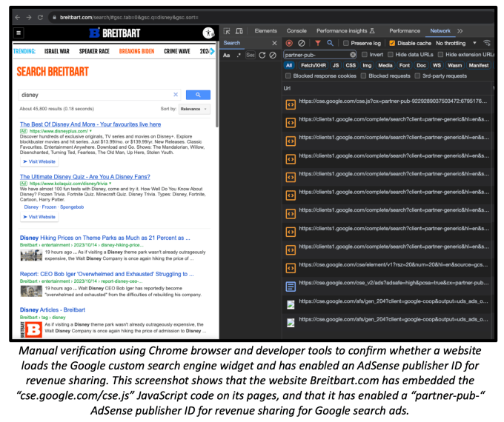The image size is (504, 422).
Task: Toggle match case Aa in Search
Action: pyautogui.click(x=227, y=56)
